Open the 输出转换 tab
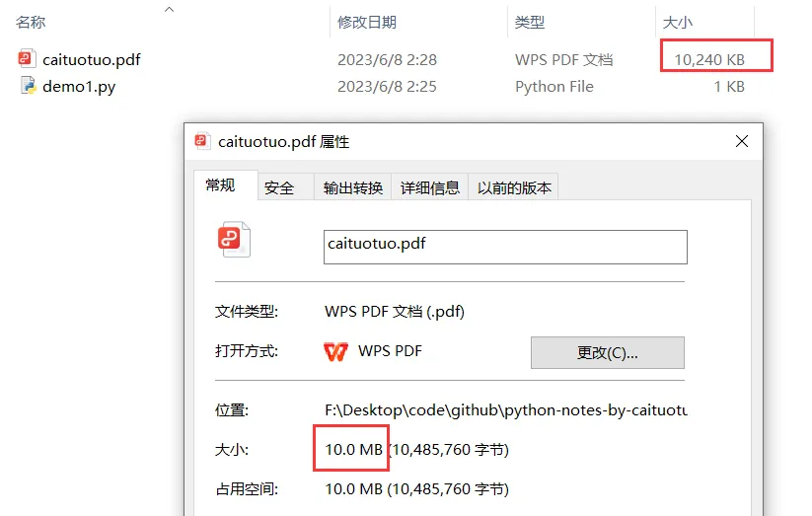Image resolution: width=812 pixels, height=516 pixels. [x=352, y=187]
